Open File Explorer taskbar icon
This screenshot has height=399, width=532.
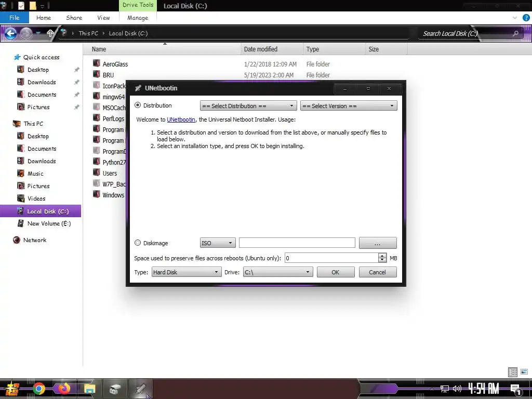pyautogui.click(x=89, y=389)
